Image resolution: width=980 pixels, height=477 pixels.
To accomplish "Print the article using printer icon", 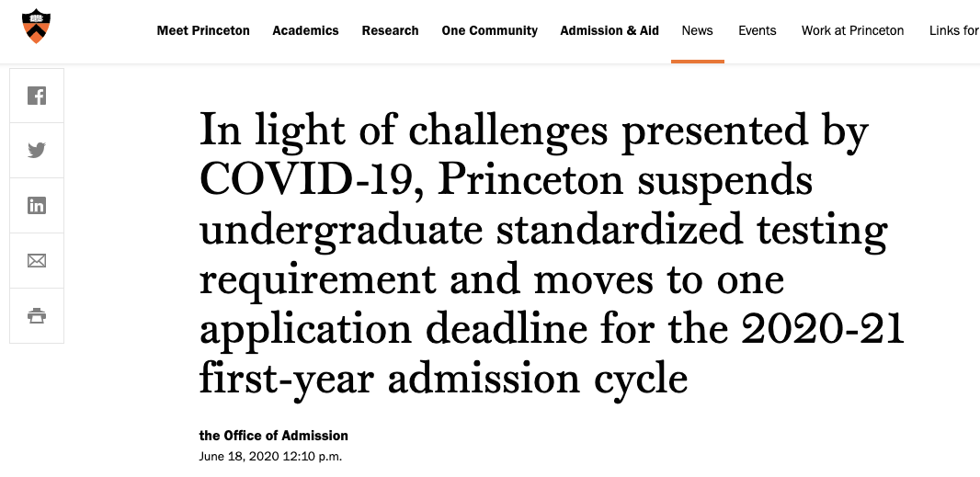I will 37,316.
